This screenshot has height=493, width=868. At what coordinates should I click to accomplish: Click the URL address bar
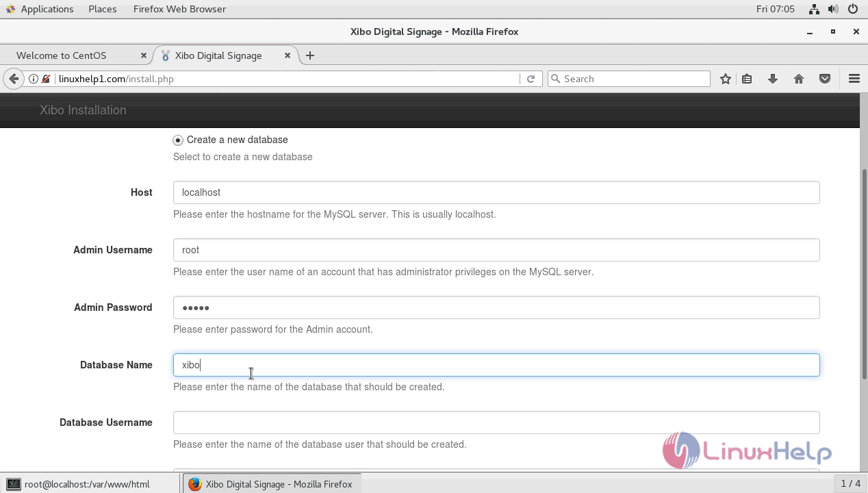pyautogui.click(x=288, y=79)
